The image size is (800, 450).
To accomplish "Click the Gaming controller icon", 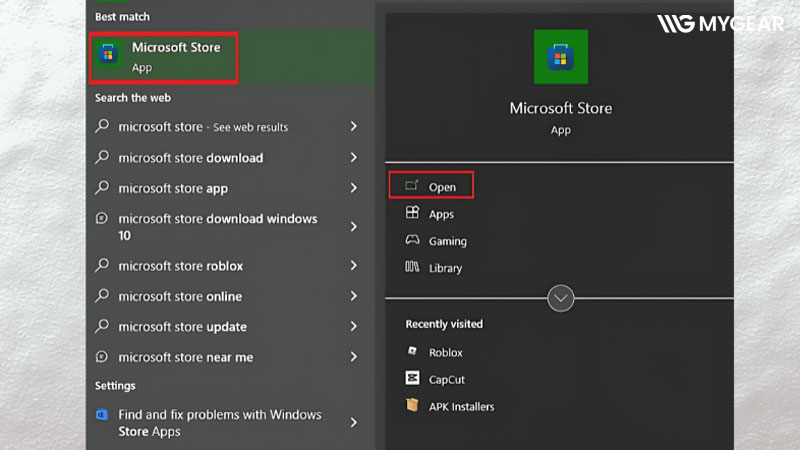I will pos(412,241).
